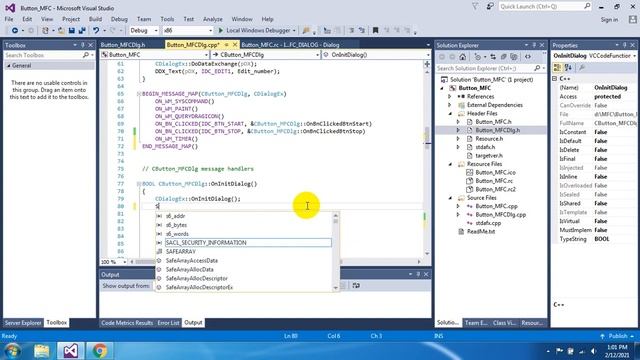Click Sync with Active Document icon
Viewport: 640px width, 360px height.
point(493,57)
